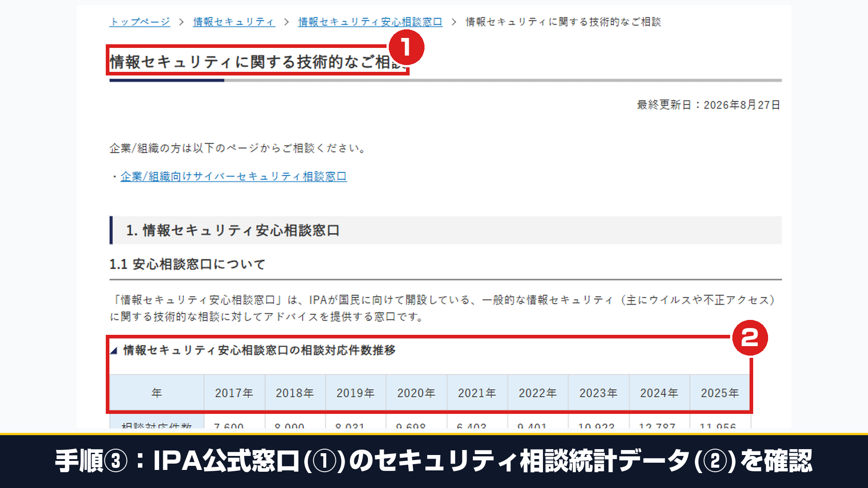Click the sentence 企業/組織の方は以下のページからご相談ください
The width and height of the screenshot is (868, 488).
point(238,148)
